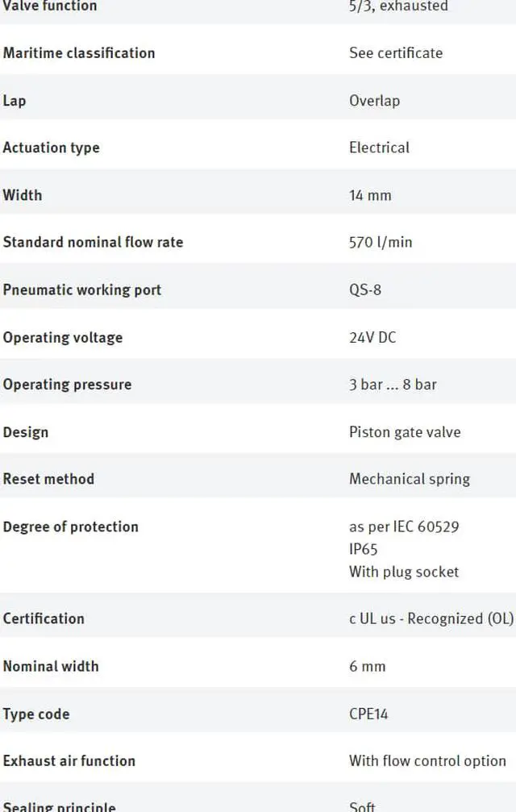Select the '570 l/min' value
The width and height of the screenshot is (516, 812).
click(381, 243)
